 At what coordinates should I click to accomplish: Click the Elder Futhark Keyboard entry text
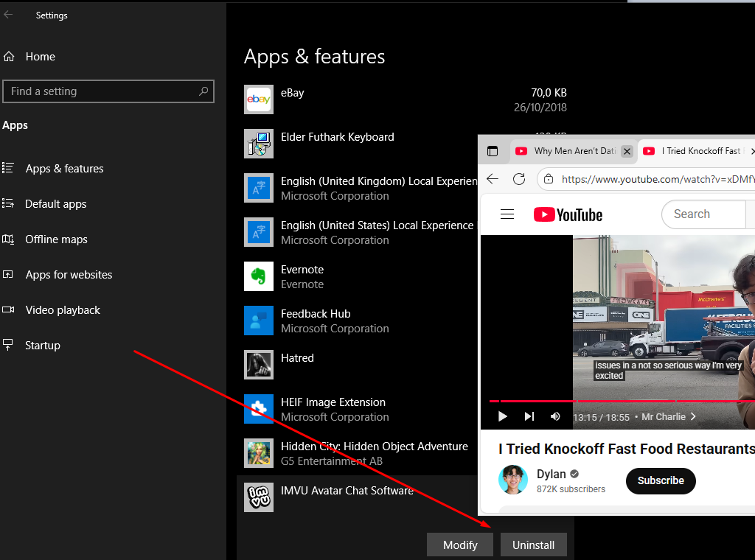[x=338, y=137]
